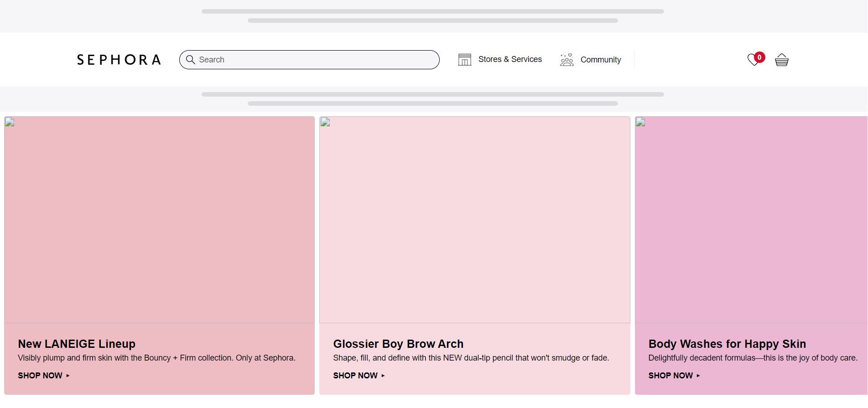Screen dimensions: 868x408
Task: Click the New LANEIGE Lineup heading
Action: click(77, 344)
